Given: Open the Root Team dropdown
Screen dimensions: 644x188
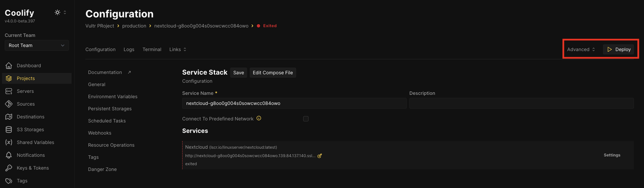Looking at the screenshot, I should tap(37, 45).
